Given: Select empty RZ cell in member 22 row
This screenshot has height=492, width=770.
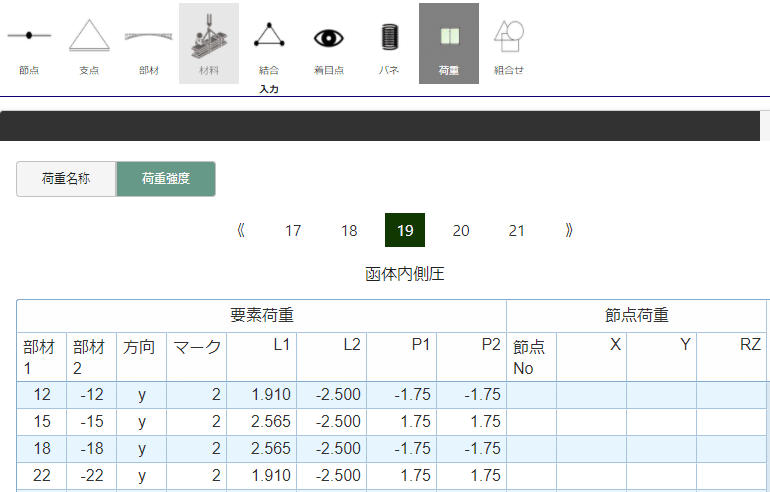Looking at the screenshot, I should coord(731,476).
